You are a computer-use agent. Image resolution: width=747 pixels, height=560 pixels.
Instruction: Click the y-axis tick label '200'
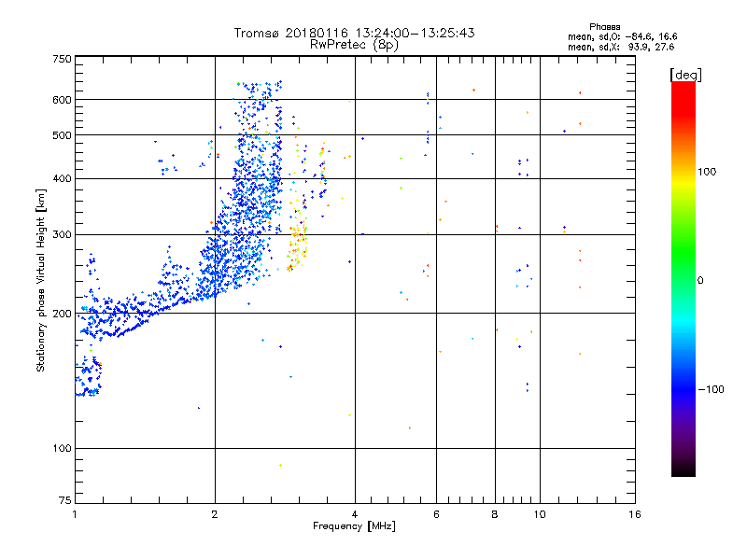click(62, 314)
